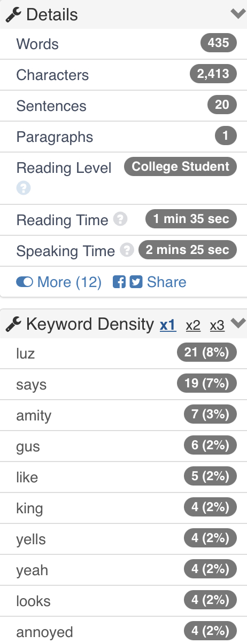Switch to x2 keyword density

point(193,325)
